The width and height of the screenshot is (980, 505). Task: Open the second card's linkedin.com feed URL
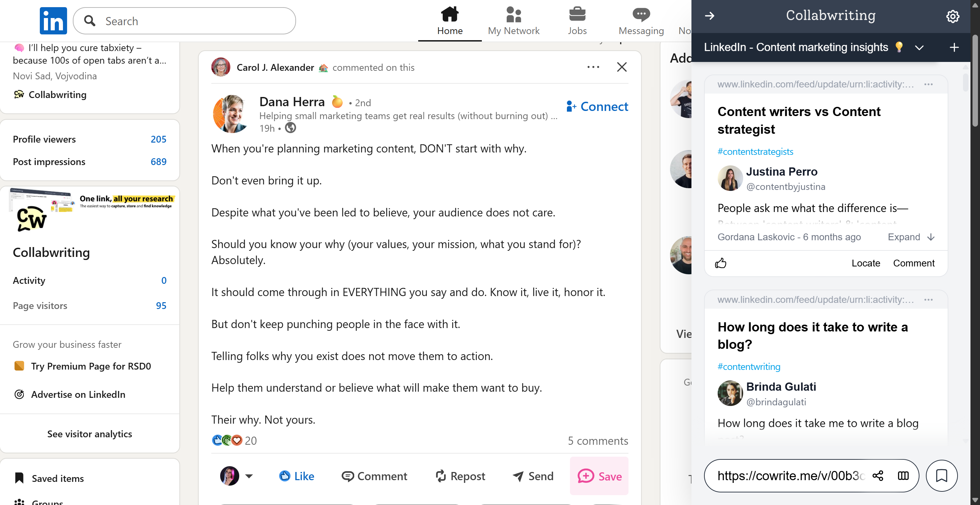815,300
